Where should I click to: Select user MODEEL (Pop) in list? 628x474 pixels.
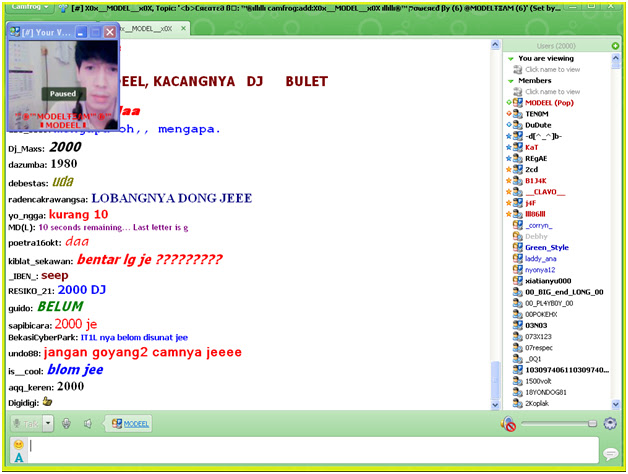(549, 103)
